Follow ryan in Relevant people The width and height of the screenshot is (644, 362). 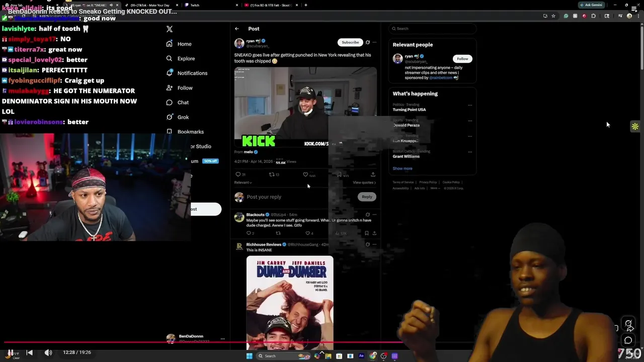[462, 59]
